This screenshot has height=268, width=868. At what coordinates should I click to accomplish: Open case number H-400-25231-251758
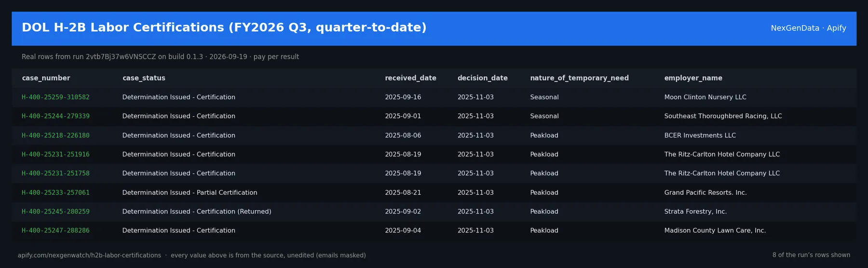(x=55, y=174)
